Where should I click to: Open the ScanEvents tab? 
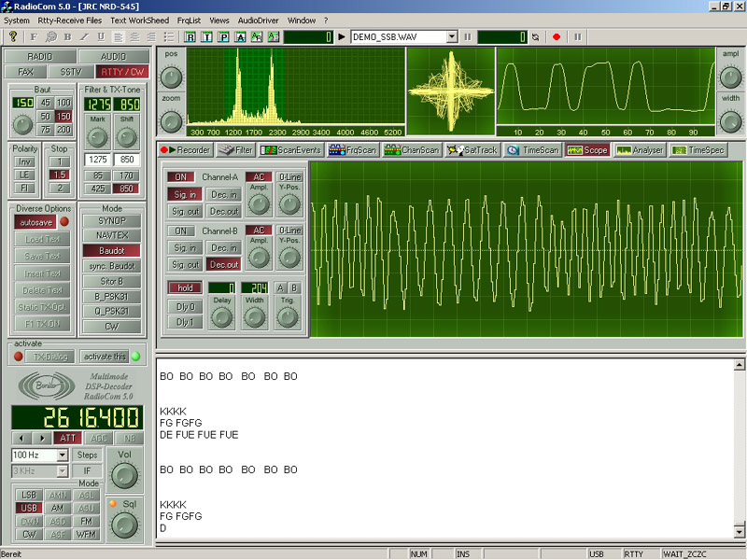291,150
